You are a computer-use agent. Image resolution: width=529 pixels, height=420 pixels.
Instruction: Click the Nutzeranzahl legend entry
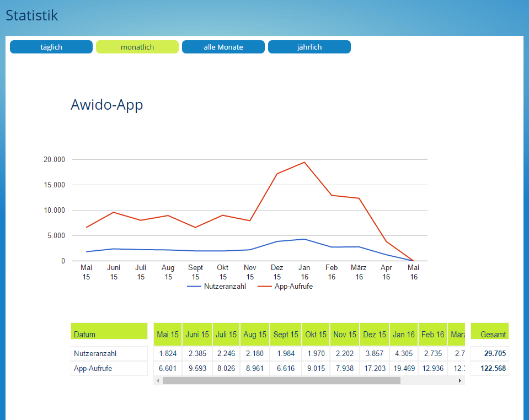click(x=217, y=286)
